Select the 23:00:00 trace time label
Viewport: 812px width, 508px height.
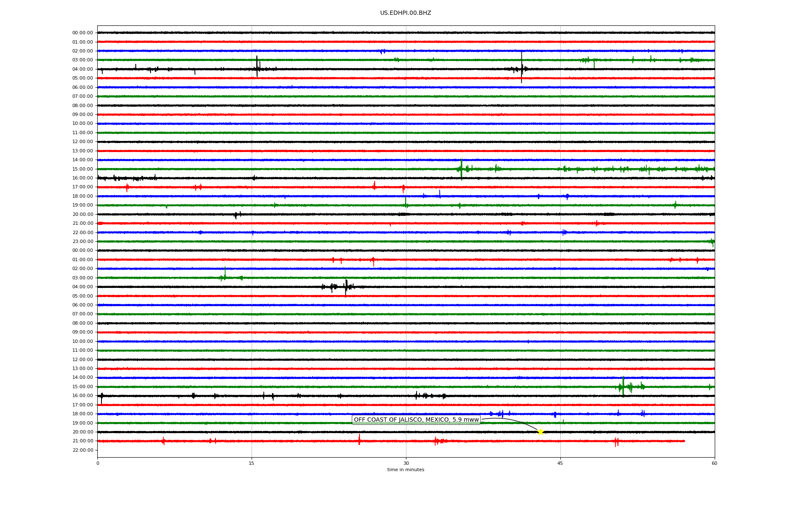pyautogui.click(x=82, y=242)
